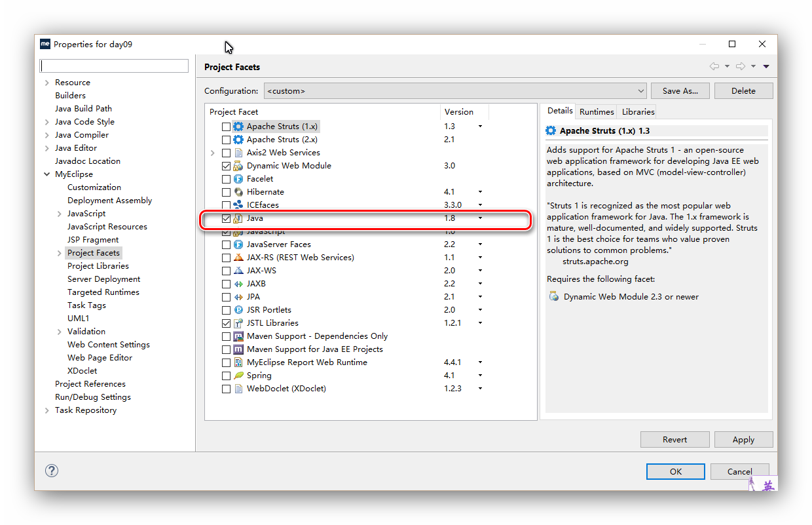Click the JAX-WS facet icon
Screen dimensions: 812x525
point(238,271)
